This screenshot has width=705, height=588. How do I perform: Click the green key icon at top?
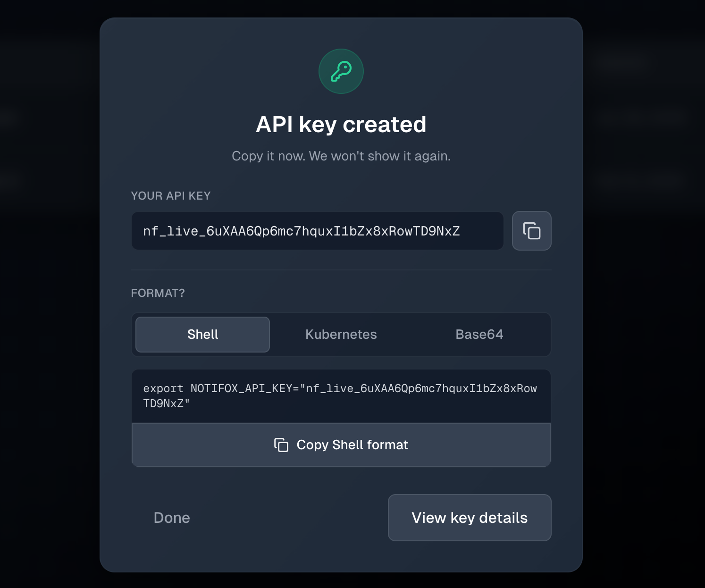pyautogui.click(x=341, y=71)
